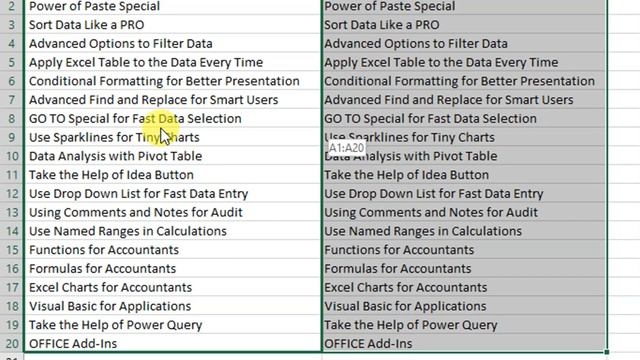Select row 14 header number
The height and width of the screenshot is (360, 640).
coord(11,231)
